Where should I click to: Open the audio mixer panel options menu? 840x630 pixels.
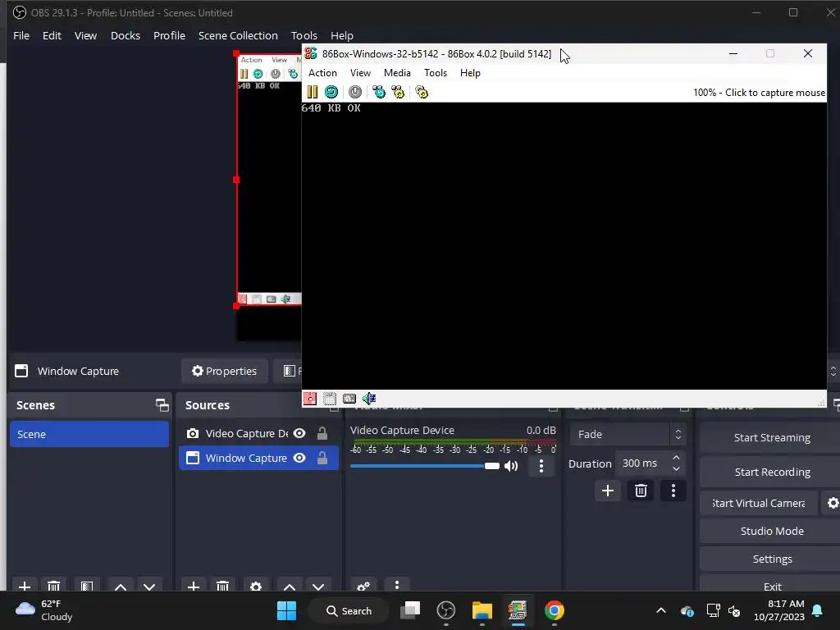397,584
